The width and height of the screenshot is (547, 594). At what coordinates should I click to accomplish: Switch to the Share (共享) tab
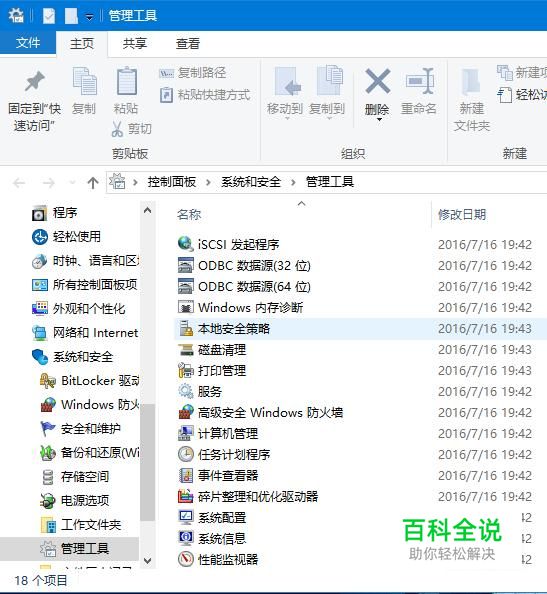point(134,44)
